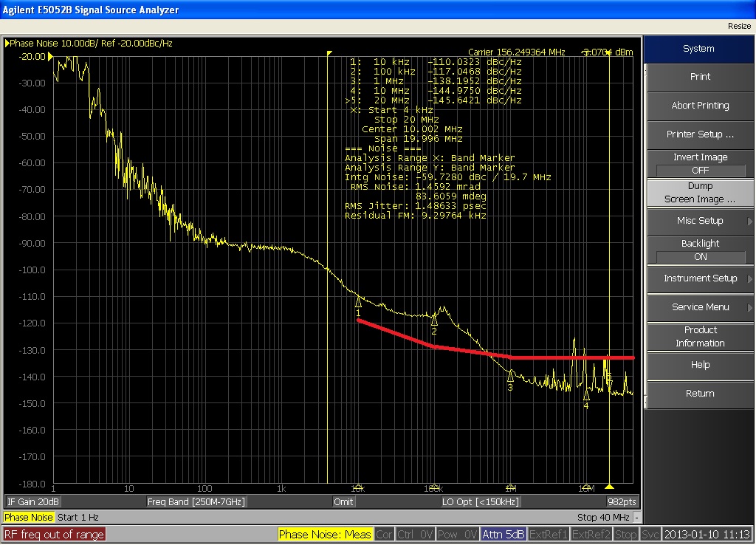Open the Printer Setup dialog
This screenshot has width=756, height=545.
700,134
